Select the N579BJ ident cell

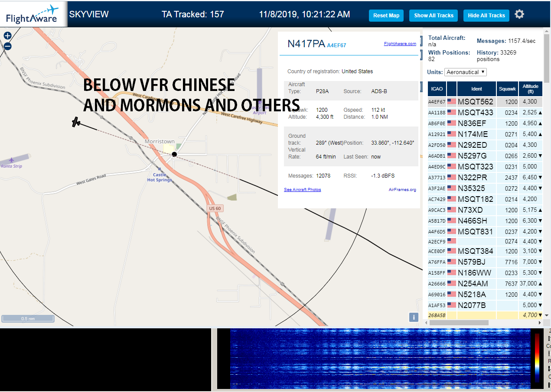[477, 262]
